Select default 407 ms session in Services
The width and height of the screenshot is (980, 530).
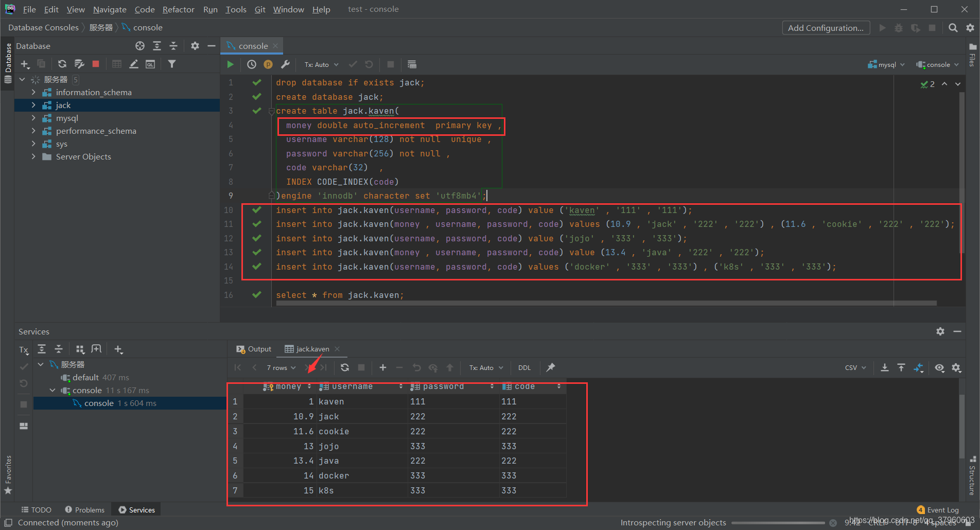click(100, 377)
